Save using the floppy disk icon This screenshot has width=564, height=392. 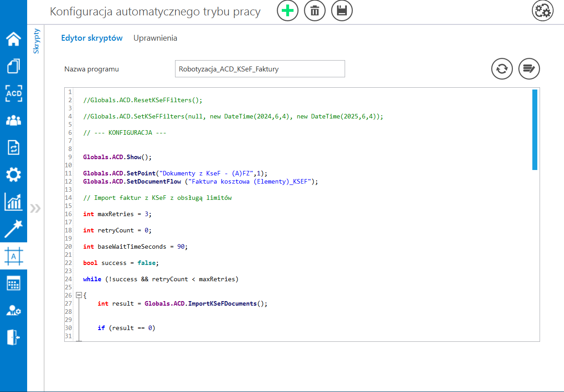click(x=342, y=11)
